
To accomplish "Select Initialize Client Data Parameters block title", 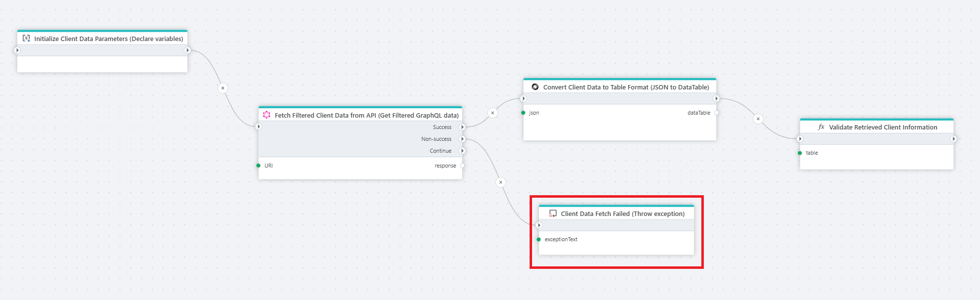I will click(108, 39).
